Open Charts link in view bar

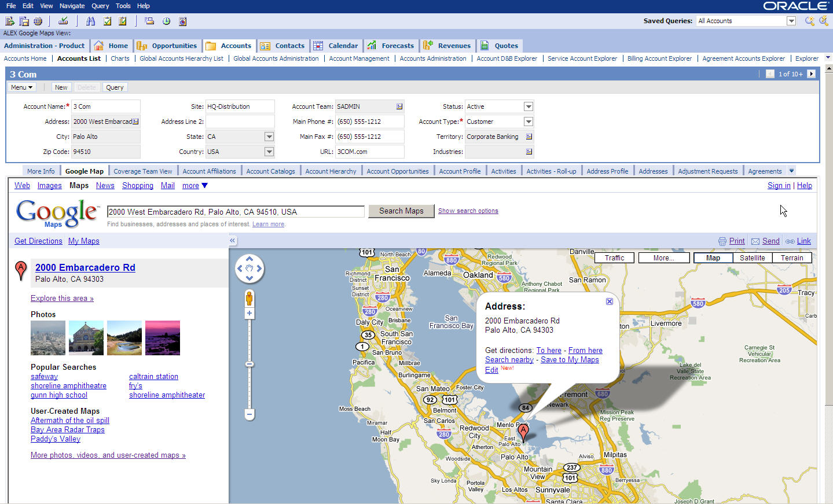click(120, 58)
